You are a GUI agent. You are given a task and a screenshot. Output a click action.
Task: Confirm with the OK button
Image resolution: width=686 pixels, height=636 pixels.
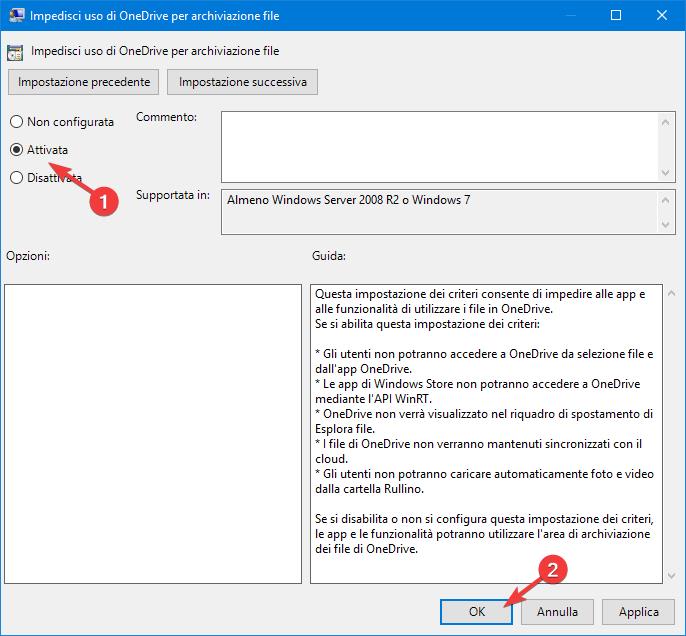pos(476,612)
